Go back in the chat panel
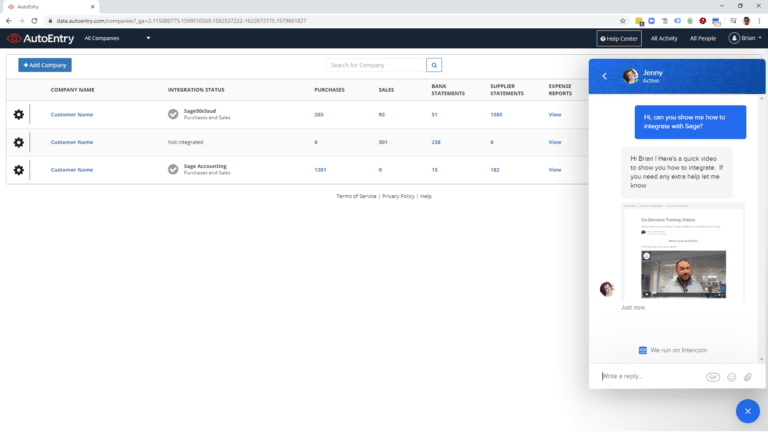 [x=604, y=76]
